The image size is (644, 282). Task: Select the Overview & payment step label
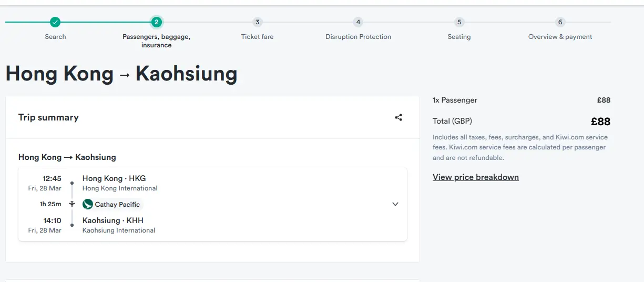click(x=560, y=37)
